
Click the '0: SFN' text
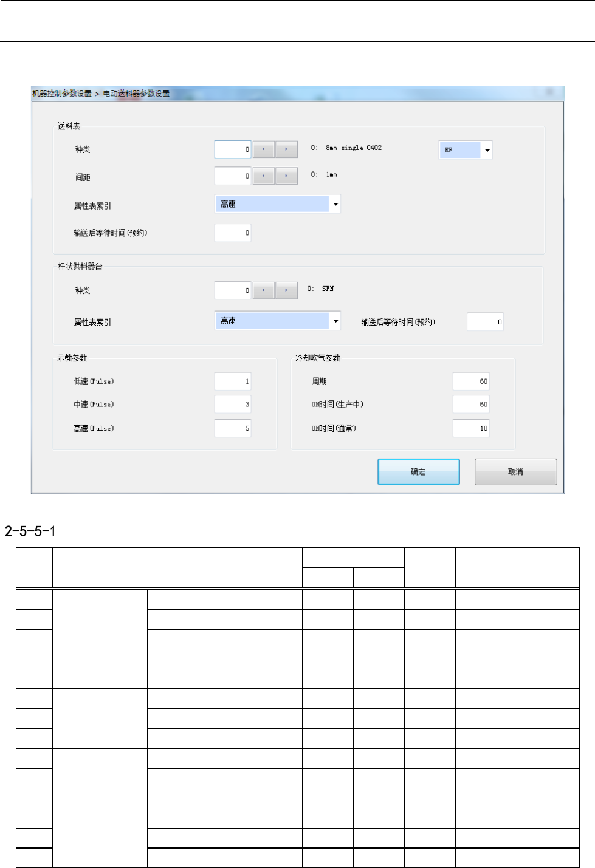(320, 289)
